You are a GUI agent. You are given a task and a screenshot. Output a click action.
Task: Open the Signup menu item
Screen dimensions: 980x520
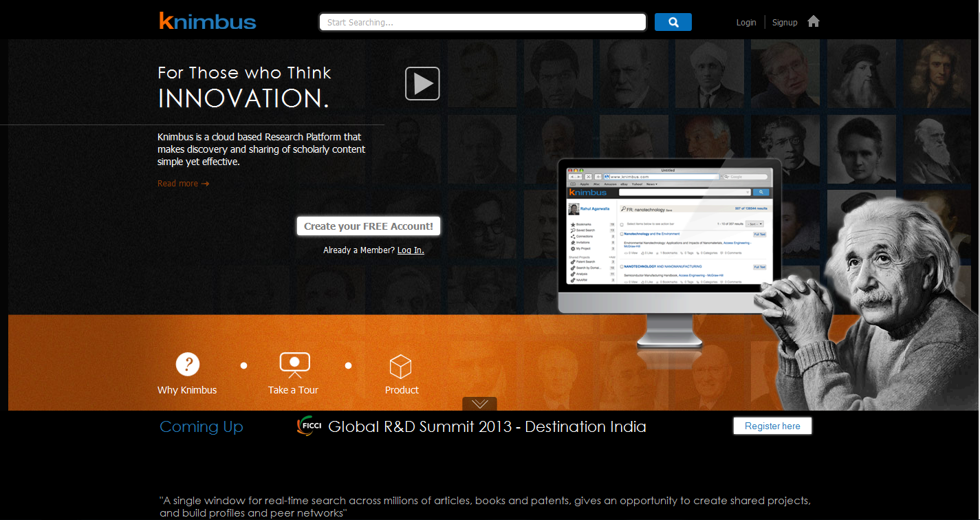tap(784, 22)
